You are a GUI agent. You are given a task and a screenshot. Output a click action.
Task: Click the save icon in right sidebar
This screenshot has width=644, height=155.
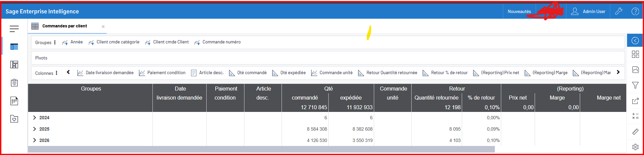click(635, 69)
